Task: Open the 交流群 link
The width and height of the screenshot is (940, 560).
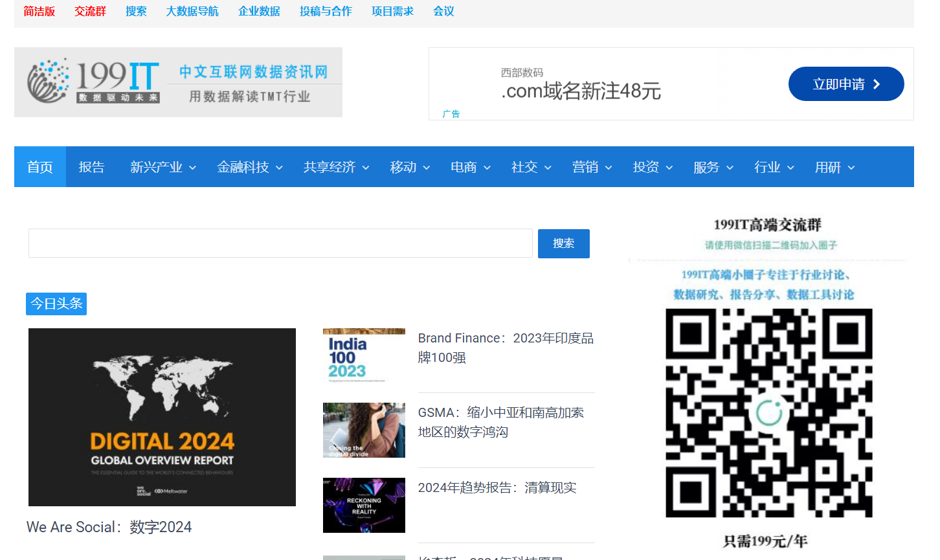Action: point(90,11)
